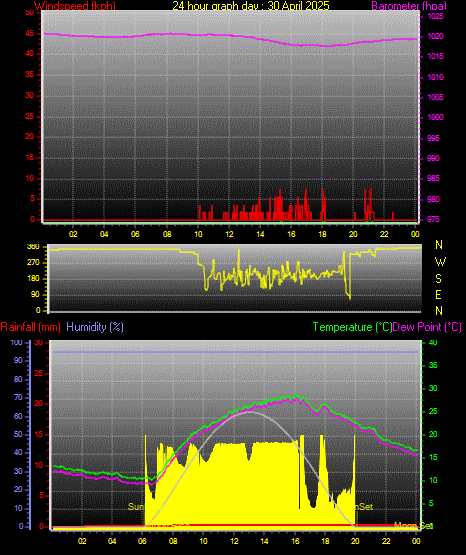Click the S compass direction label
The width and height of the screenshot is (466, 555).
(x=438, y=279)
